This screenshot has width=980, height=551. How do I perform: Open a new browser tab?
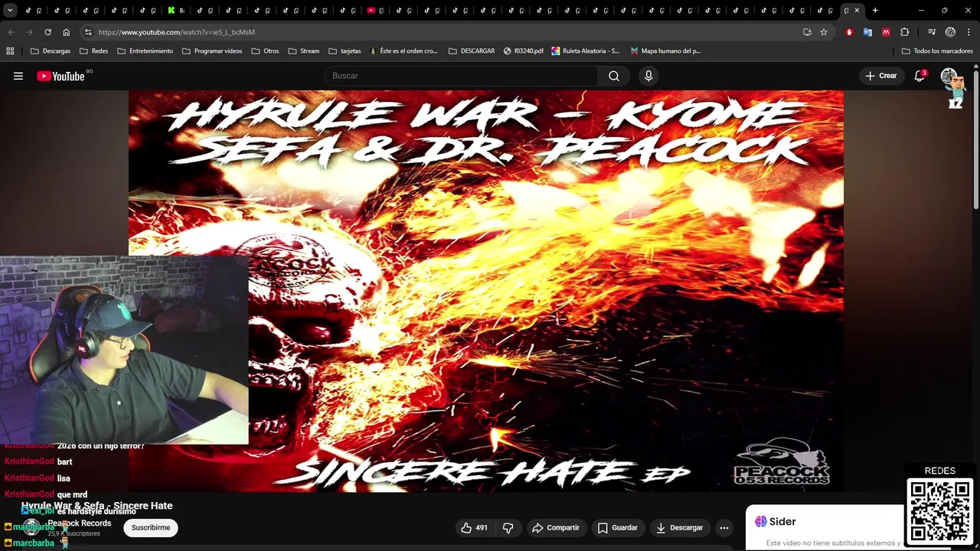[x=875, y=10]
